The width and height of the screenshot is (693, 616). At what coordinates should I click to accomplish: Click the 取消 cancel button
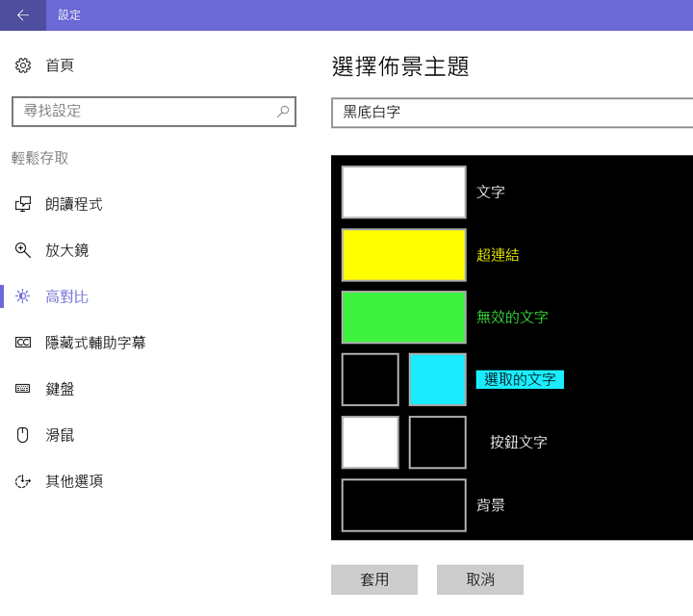[480, 579]
